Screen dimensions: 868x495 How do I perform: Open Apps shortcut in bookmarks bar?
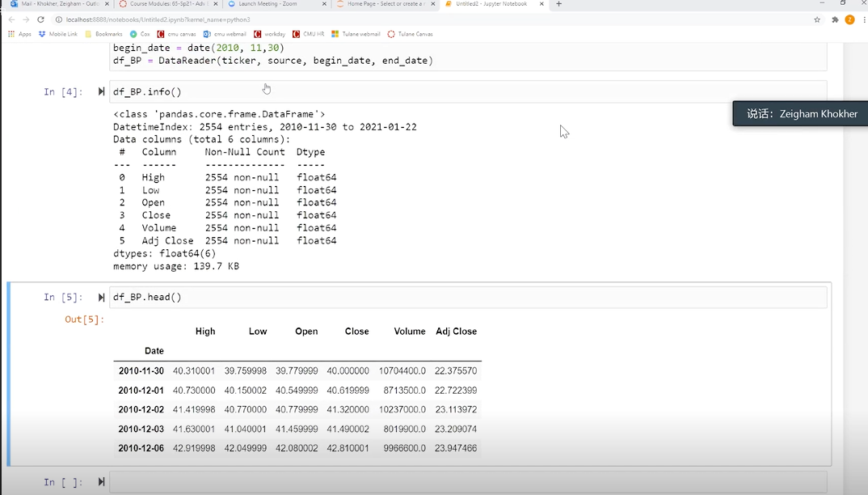(19, 34)
